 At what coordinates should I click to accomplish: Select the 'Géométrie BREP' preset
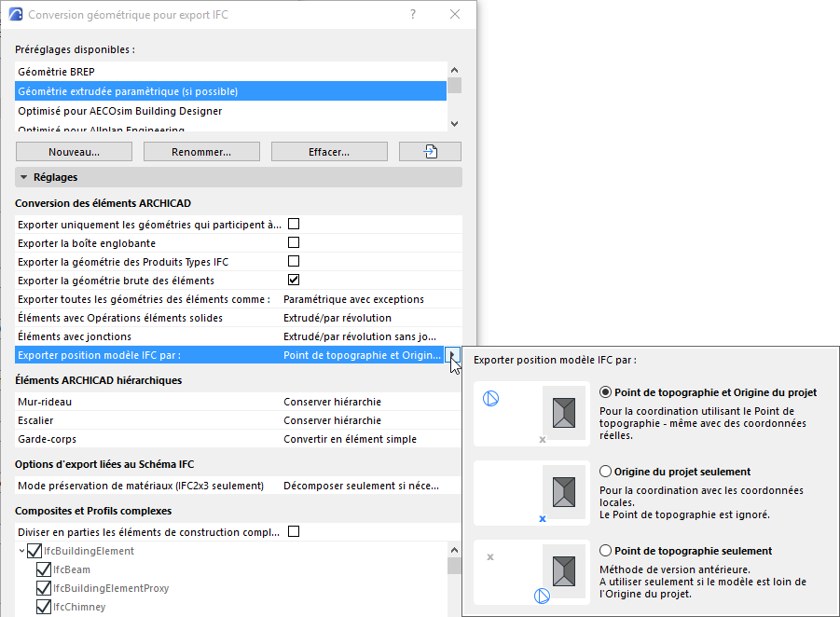point(230,72)
